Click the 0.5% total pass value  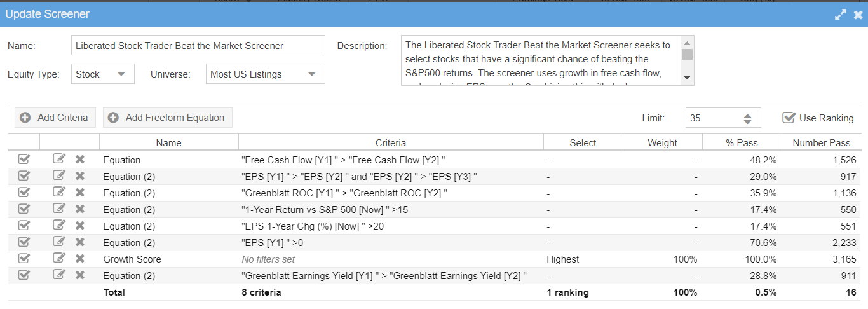pyautogui.click(x=766, y=292)
